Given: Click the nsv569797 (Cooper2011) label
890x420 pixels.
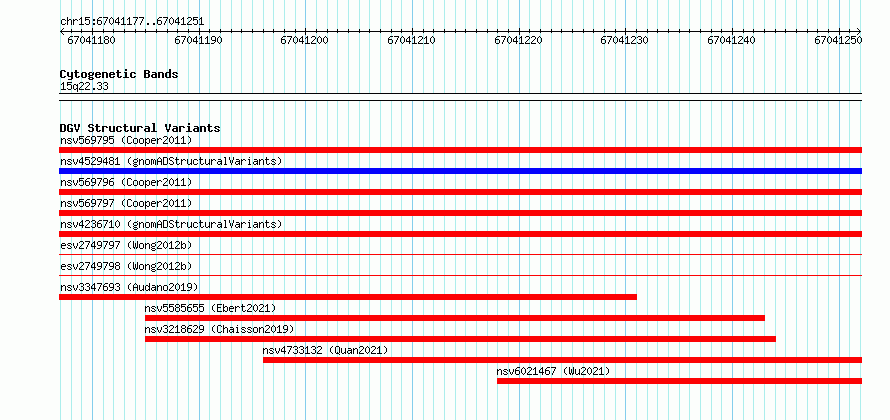Looking at the screenshot, I should pos(126,203).
